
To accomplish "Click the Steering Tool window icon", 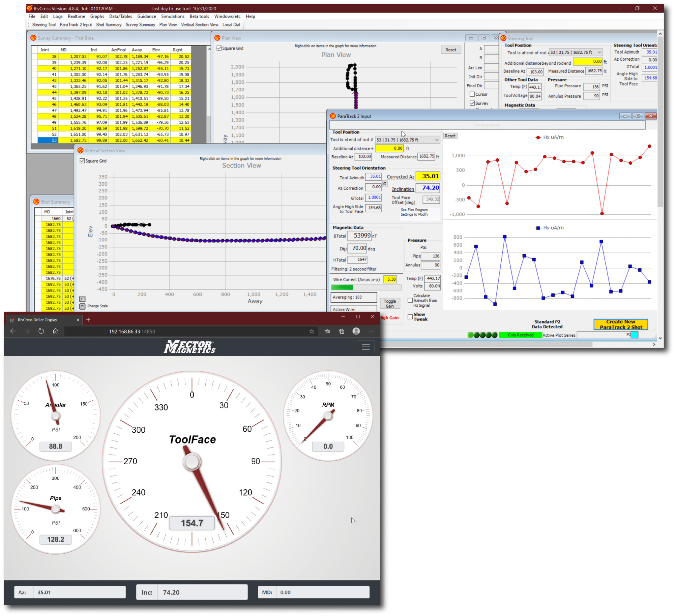I will tap(503, 38).
